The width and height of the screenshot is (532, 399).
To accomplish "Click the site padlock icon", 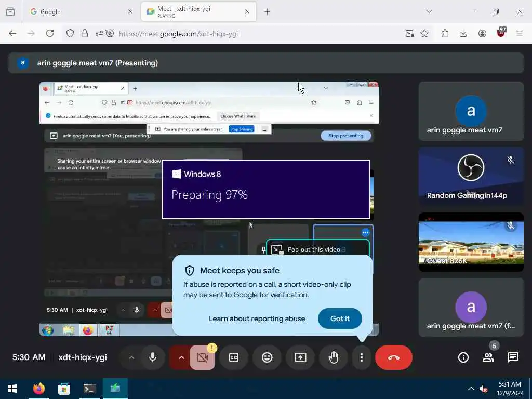I will [x=85, y=34].
